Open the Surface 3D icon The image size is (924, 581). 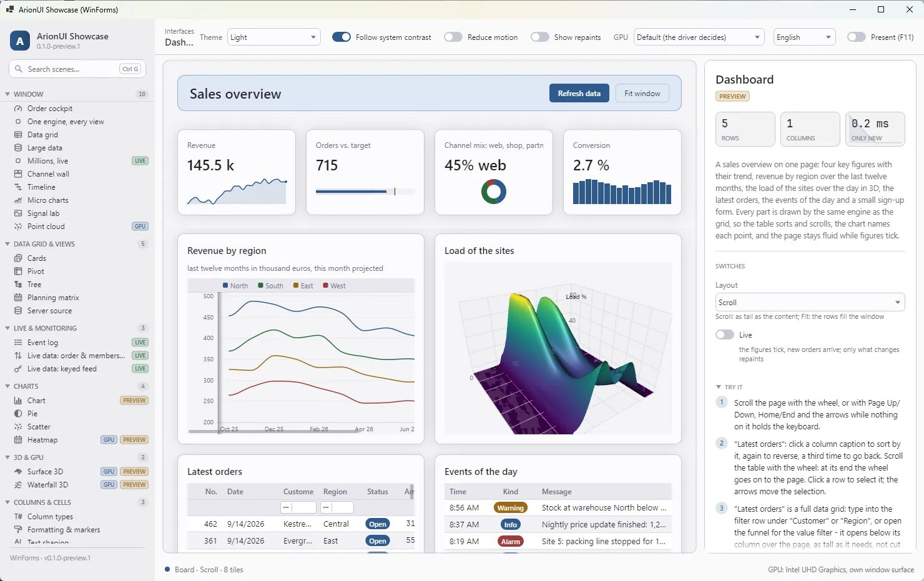pos(18,472)
